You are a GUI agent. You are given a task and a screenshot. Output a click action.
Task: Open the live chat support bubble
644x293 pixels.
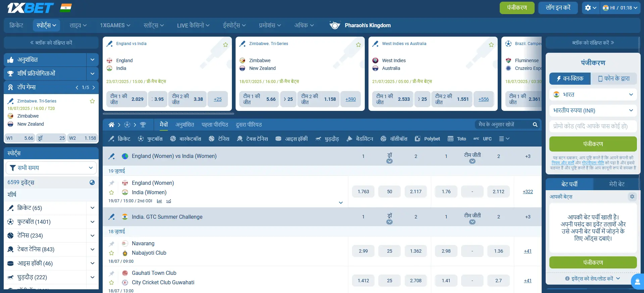pos(637,281)
